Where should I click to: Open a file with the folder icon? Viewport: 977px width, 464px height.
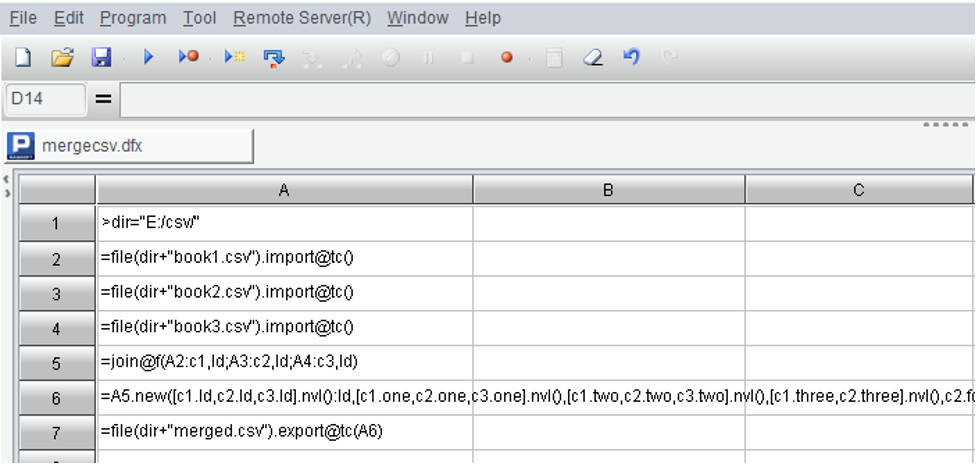click(x=62, y=58)
